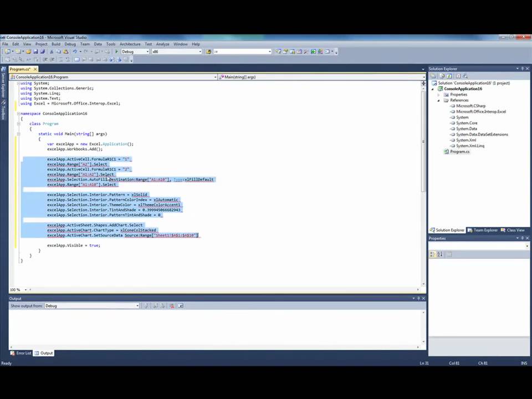Open the File menu
532x399 pixels.
pyautogui.click(x=5, y=44)
